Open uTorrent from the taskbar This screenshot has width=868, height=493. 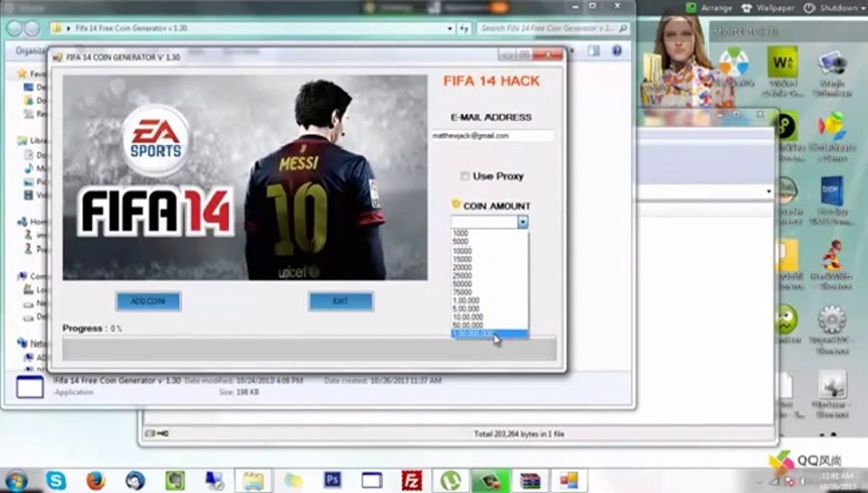click(x=451, y=480)
